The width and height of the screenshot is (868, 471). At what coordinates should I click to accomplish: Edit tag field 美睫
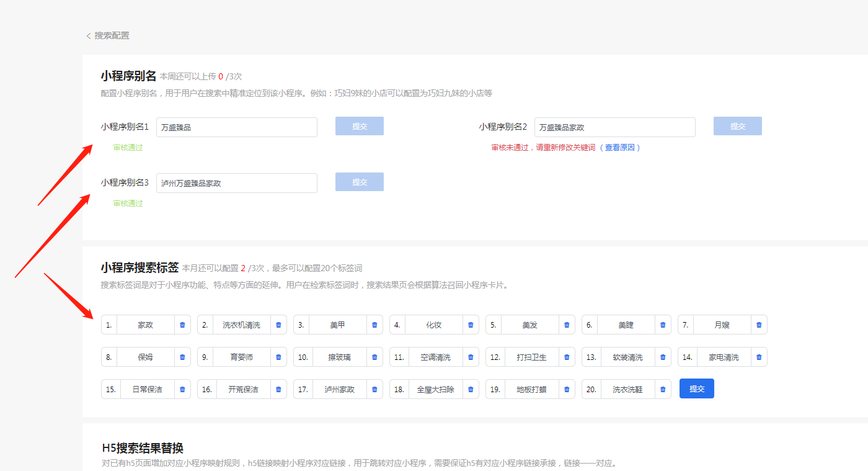(x=626, y=325)
